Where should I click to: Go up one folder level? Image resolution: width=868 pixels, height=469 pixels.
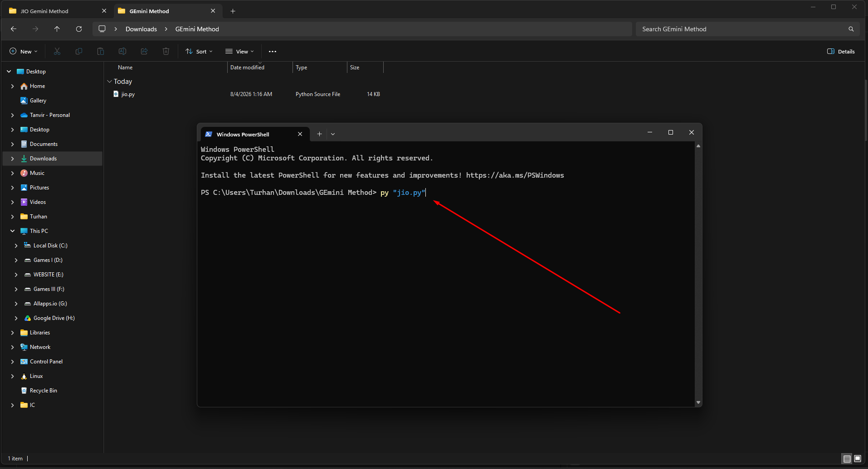coord(57,29)
